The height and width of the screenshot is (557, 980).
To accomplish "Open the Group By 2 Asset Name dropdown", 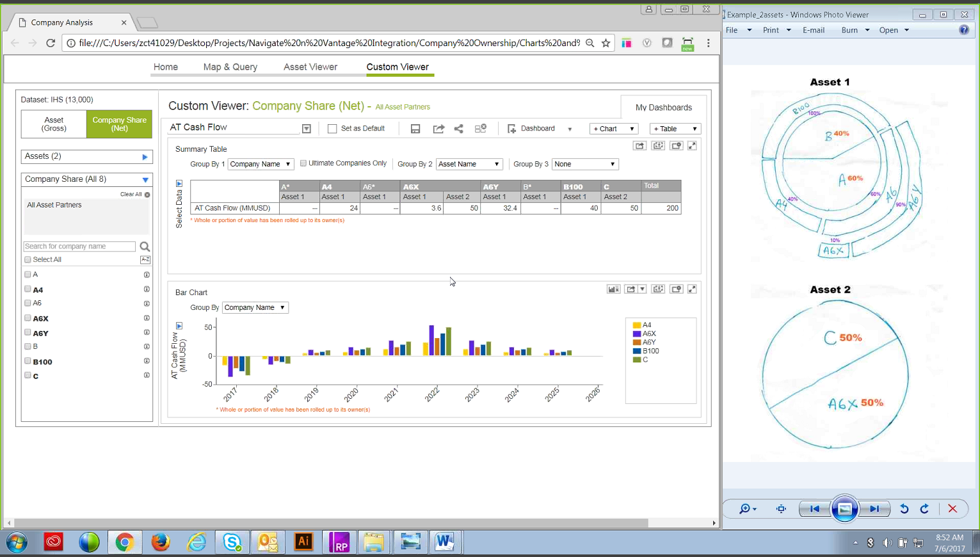I will click(469, 165).
